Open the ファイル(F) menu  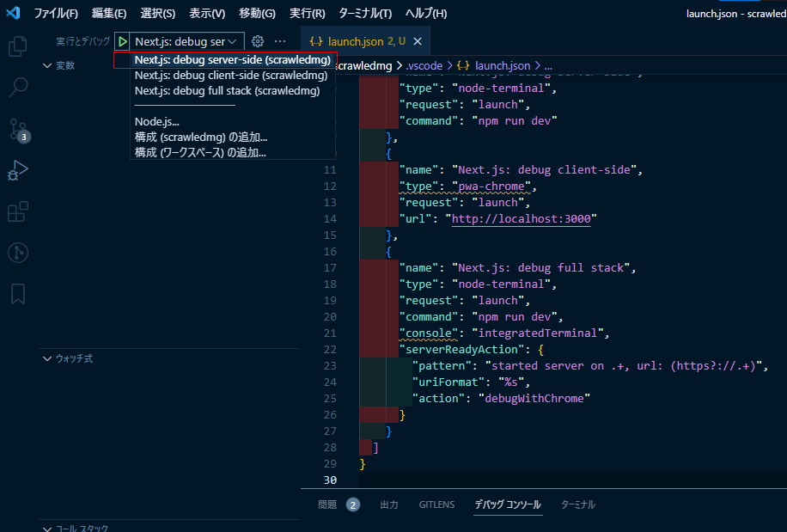tap(56, 14)
